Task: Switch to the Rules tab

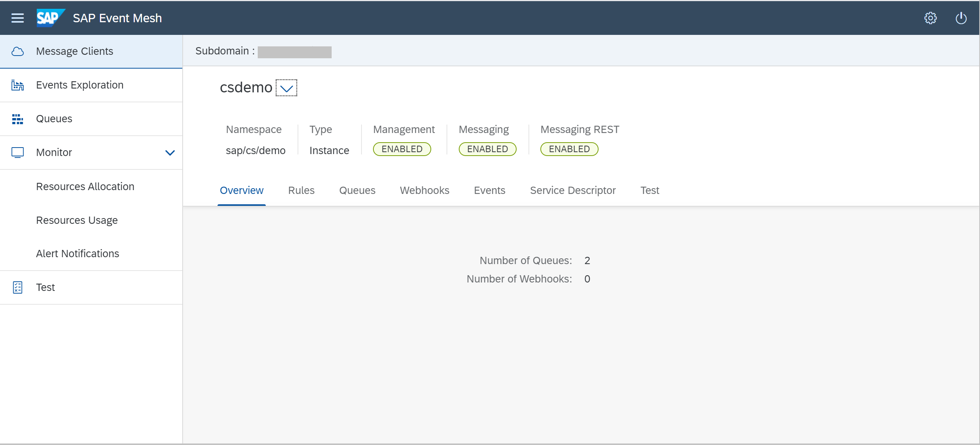Action: click(x=301, y=190)
